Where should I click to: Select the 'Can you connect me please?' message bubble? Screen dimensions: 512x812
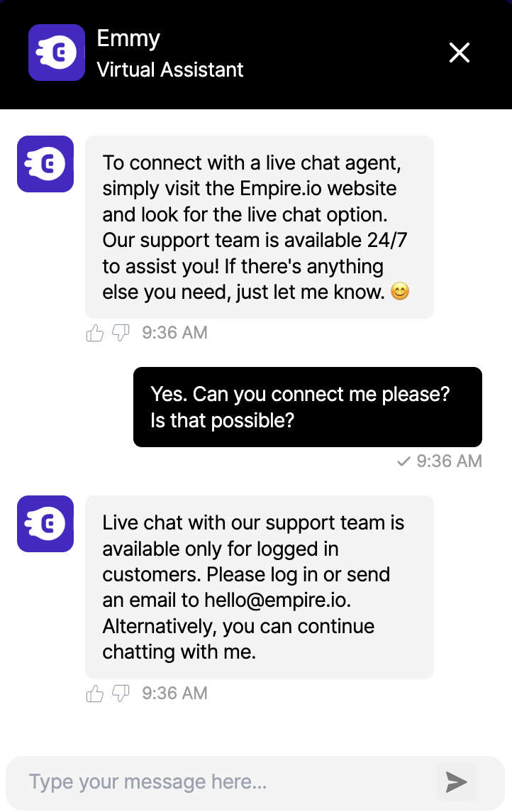[307, 407]
